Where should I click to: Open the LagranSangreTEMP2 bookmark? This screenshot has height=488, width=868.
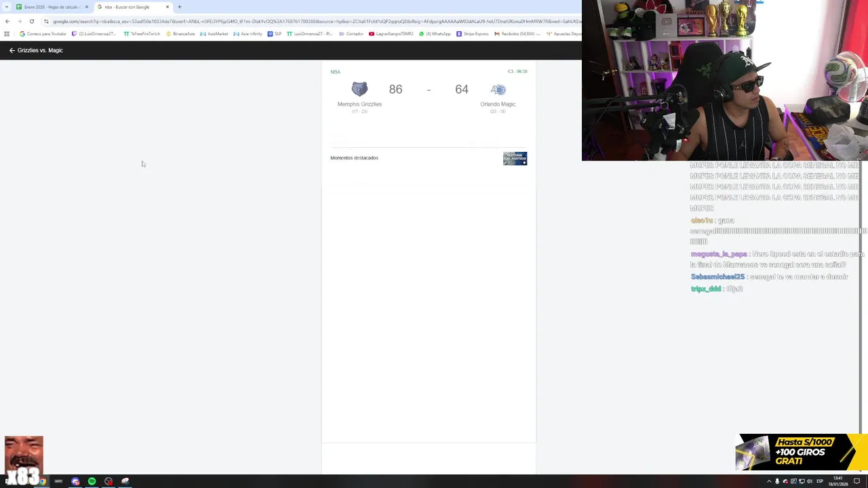click(391, 34)
